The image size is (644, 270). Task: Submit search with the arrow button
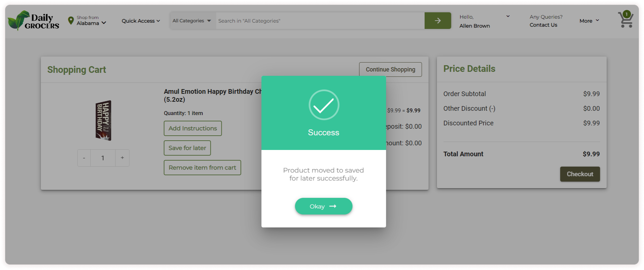click(x=438, y=21)
